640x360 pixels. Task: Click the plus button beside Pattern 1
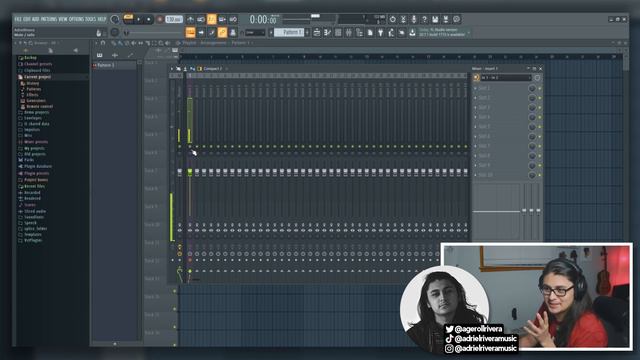pyautogui.click(x=307, y=32)
